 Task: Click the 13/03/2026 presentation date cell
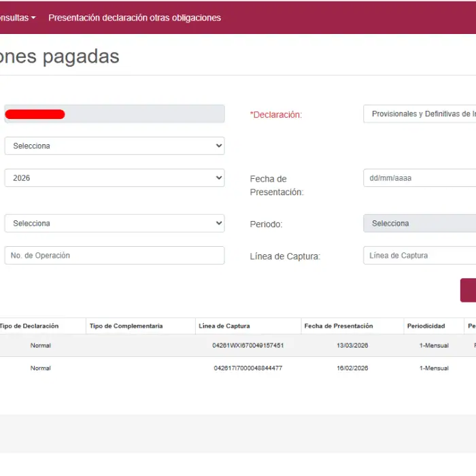[x=352, y=345]
